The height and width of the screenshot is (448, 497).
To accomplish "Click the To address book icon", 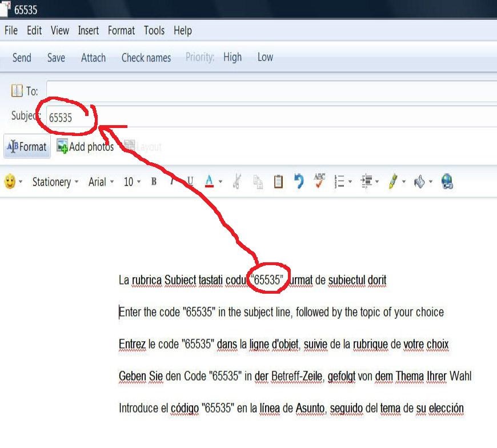I will pyautogui.click(x=17, y=91).
